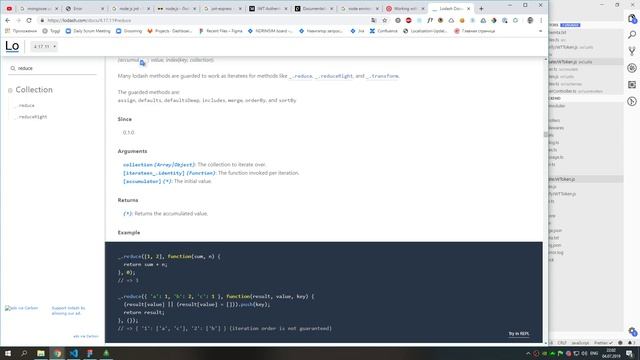
Task: Switch to the Error tab
Action: (85, 8)
